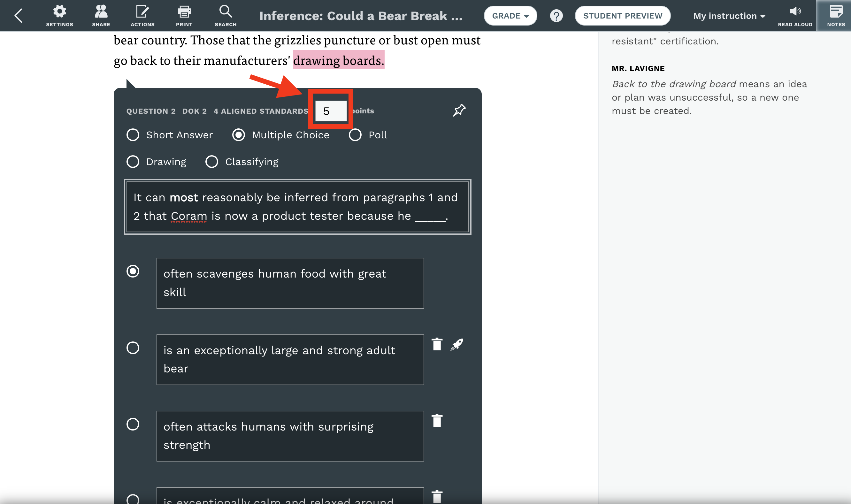This screenshot has width=851, height=504.
Task: Go back using the left arrow icon
Action: pos(19,16)
